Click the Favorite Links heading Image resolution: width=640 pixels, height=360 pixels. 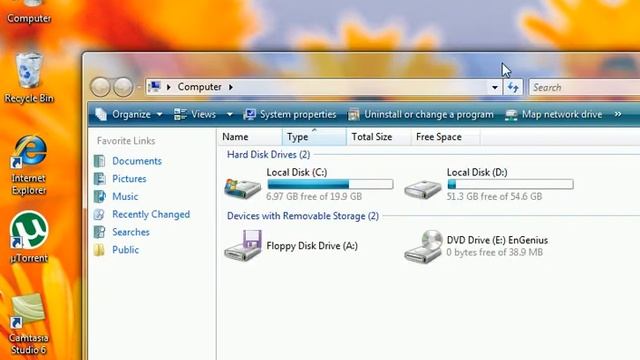[126, 141]
